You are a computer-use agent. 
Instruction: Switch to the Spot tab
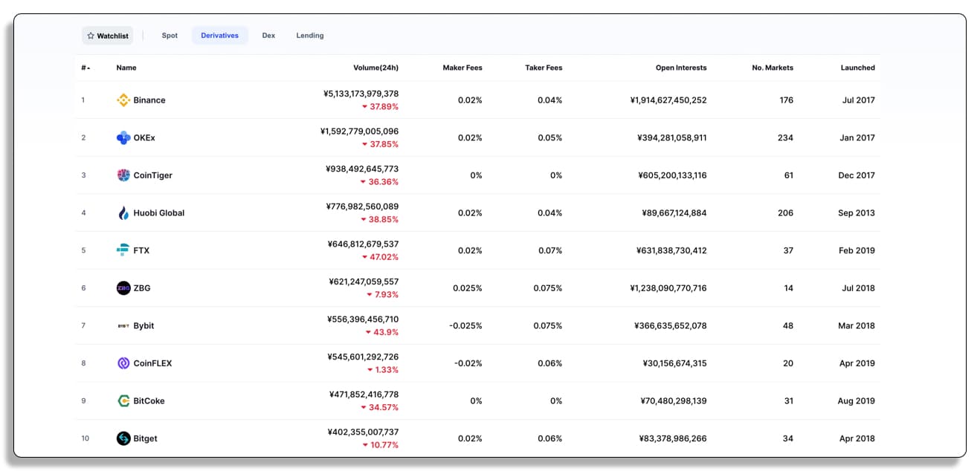170,36
